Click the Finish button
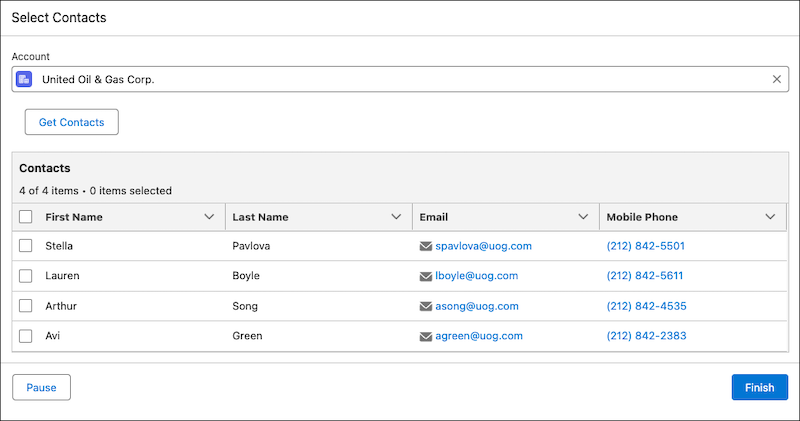Image resolution: width=800 pixels, height=421 pixels. click(760, 387)
